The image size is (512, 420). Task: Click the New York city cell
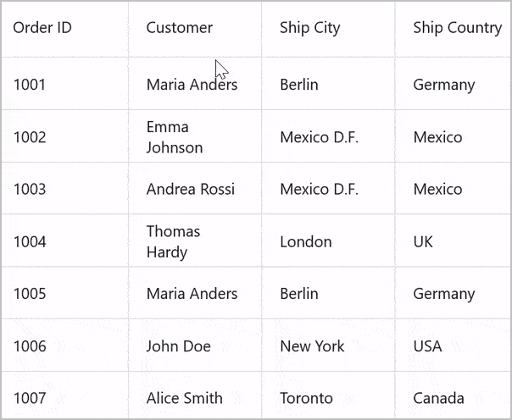[x=328, y=345]
